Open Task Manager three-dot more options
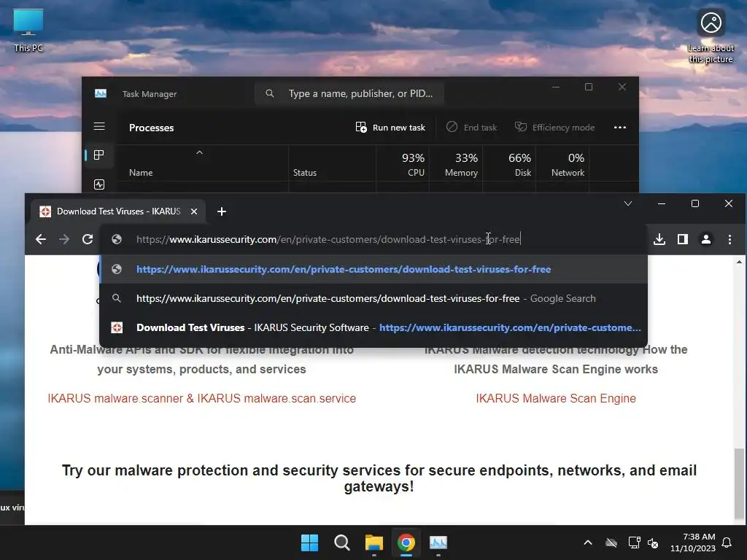747x560 pixels. pyautogui.click(x=620, y=127)
